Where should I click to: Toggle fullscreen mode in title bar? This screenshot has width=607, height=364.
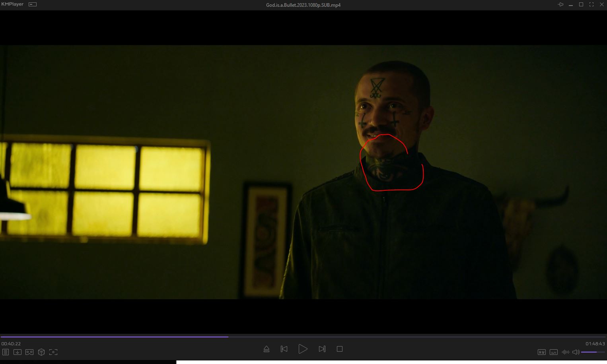(x=591, y=5)
